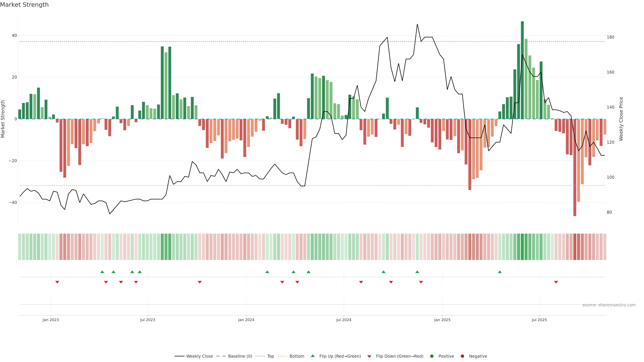644x362 pixels.
Task: Click the sharemaestro.com source text
Action: 609,305
